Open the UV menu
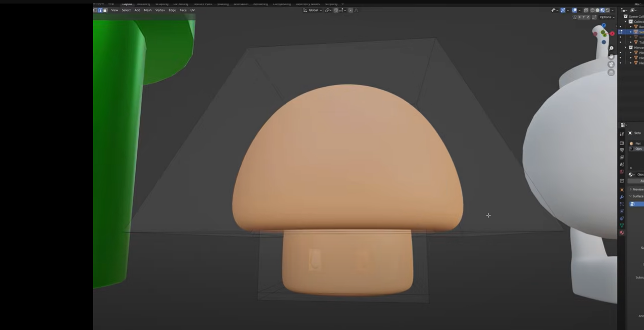The height and width of the screenshot is (330, 644). pos(192,10)
